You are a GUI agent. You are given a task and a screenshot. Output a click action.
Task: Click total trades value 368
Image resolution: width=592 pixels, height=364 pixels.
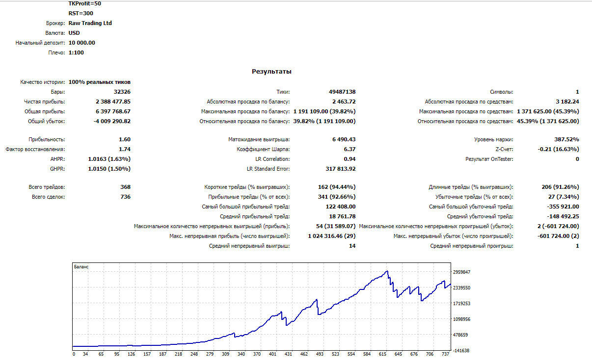tap(126, 187)
